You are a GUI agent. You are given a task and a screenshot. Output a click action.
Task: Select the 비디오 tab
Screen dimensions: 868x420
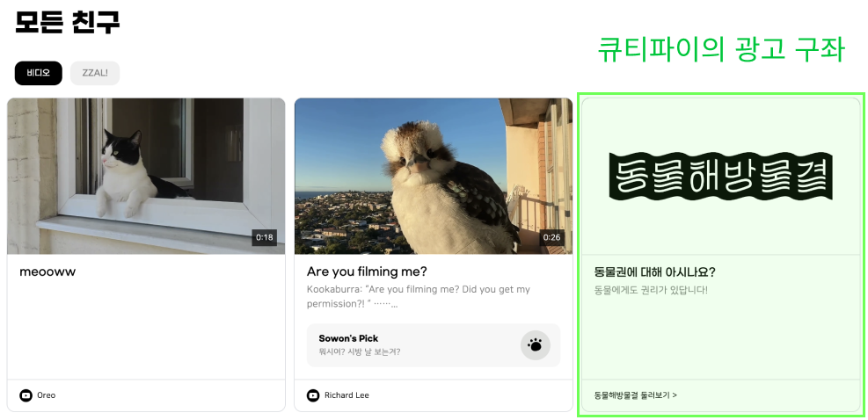[38, 73]
